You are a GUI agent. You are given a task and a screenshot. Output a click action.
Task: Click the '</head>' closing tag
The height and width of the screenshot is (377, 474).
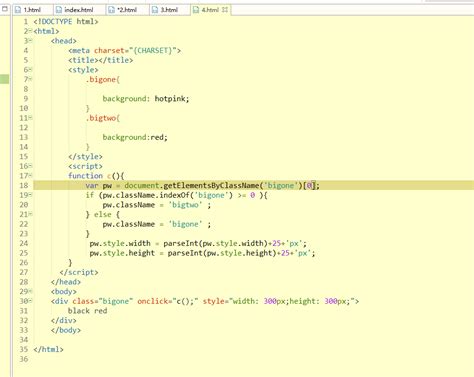click(66, 282)
